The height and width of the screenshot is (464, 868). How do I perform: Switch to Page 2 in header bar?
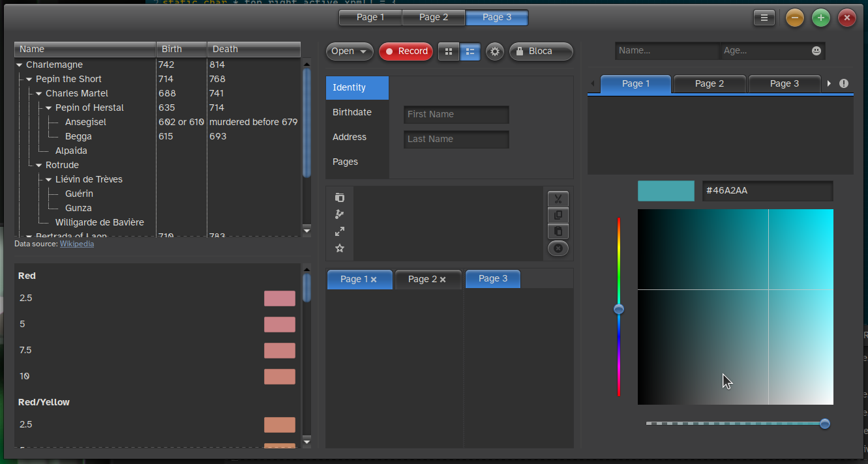(434, 18)
